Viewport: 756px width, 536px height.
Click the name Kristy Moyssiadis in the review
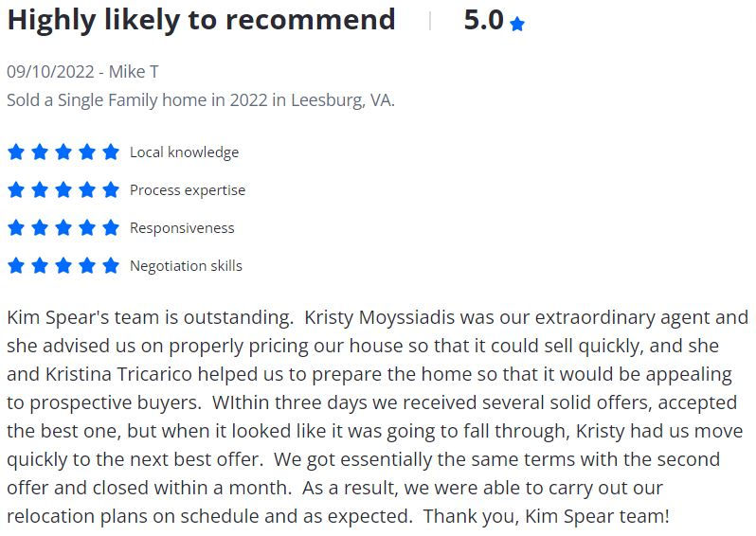coord(380,318)
